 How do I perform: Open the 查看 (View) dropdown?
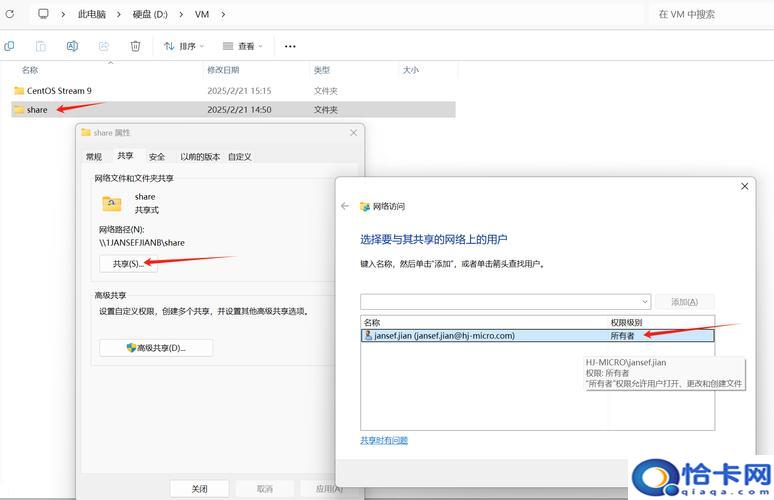(242, 46)
